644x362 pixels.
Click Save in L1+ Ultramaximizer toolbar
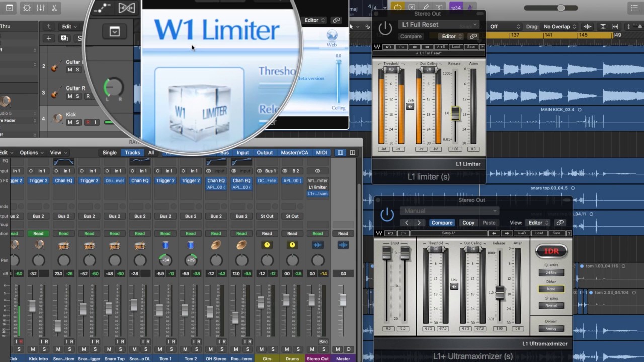coord(556,233)
